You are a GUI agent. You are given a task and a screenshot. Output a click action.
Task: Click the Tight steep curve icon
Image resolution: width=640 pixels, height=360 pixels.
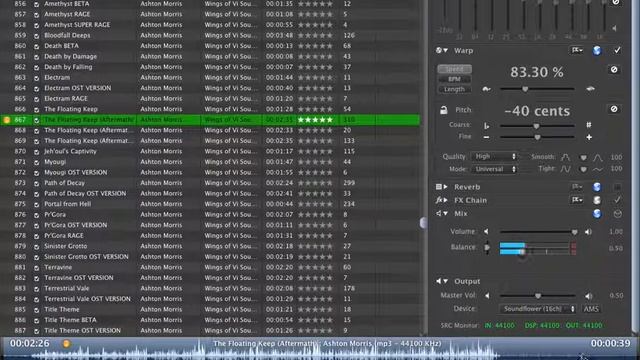click(x=565, y=169)
